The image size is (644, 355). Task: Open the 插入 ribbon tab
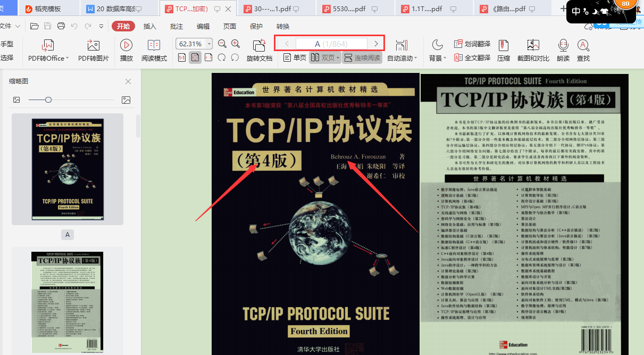[x=150, y=27]
